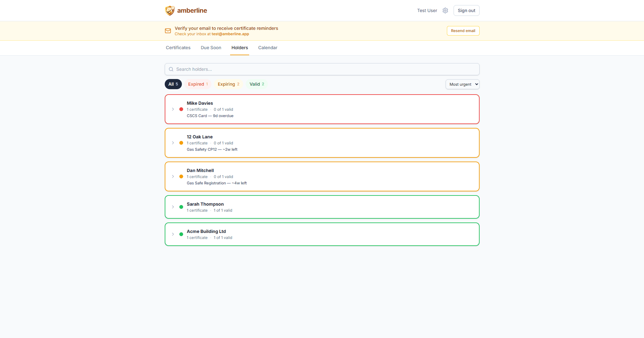Click the amber status dot on 12 Oak Lane
This screenshot has width=644, height=338.
(x=181, y=143)
